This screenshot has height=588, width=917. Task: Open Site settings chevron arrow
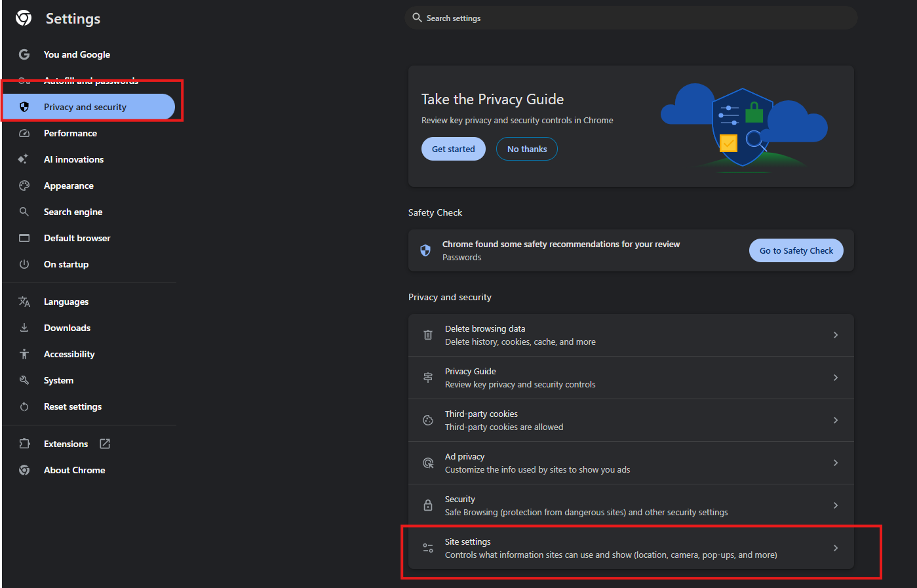(836, 548)
